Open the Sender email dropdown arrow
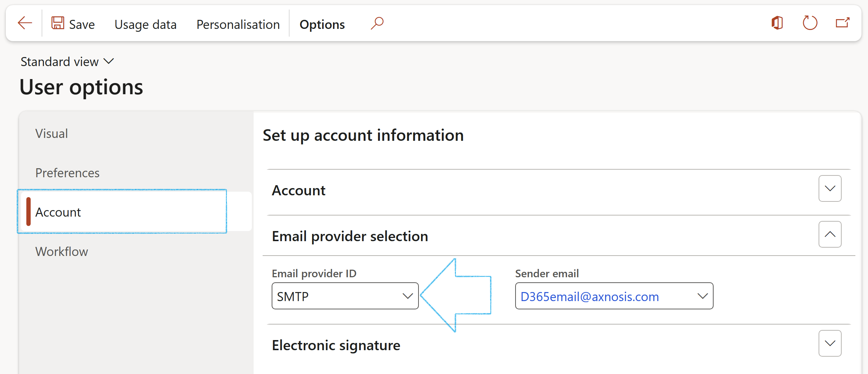This screenshot has height=374, width=868. (702, 296)
